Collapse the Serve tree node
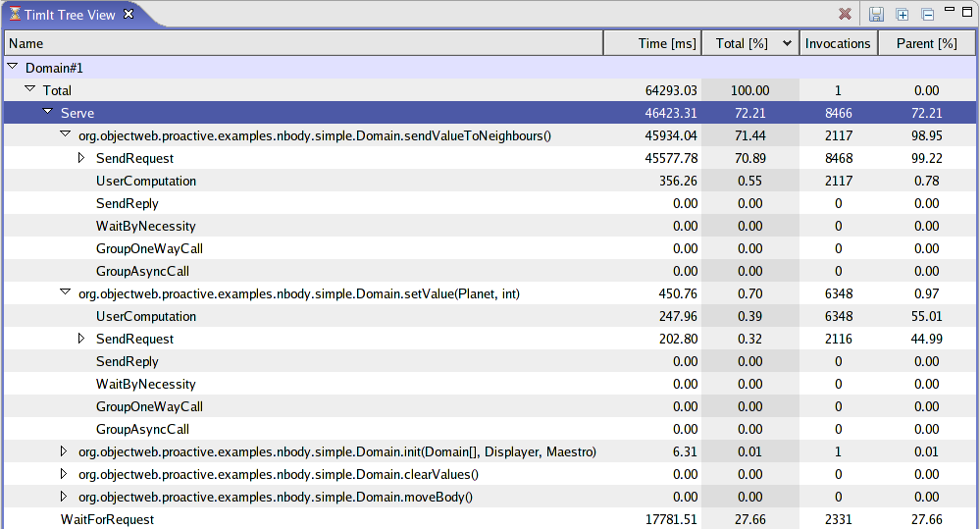Image resolution: width=980 pixels, height=529 pixels. click(47, 111)
